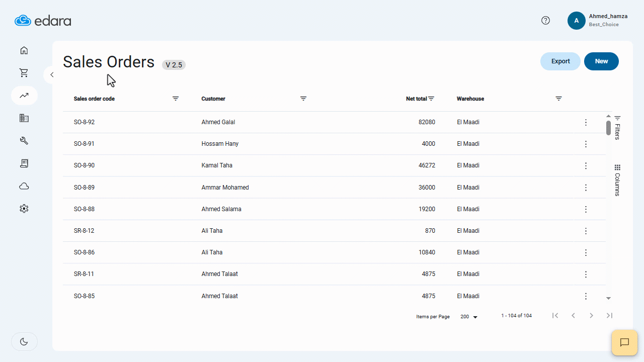Open filter menu for Net total column

point(431,99)
